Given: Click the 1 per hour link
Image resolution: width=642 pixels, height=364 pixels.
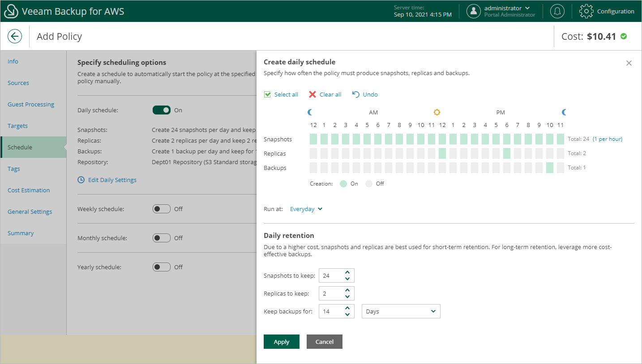Looking at the screenshot, I should coord(608,139).
